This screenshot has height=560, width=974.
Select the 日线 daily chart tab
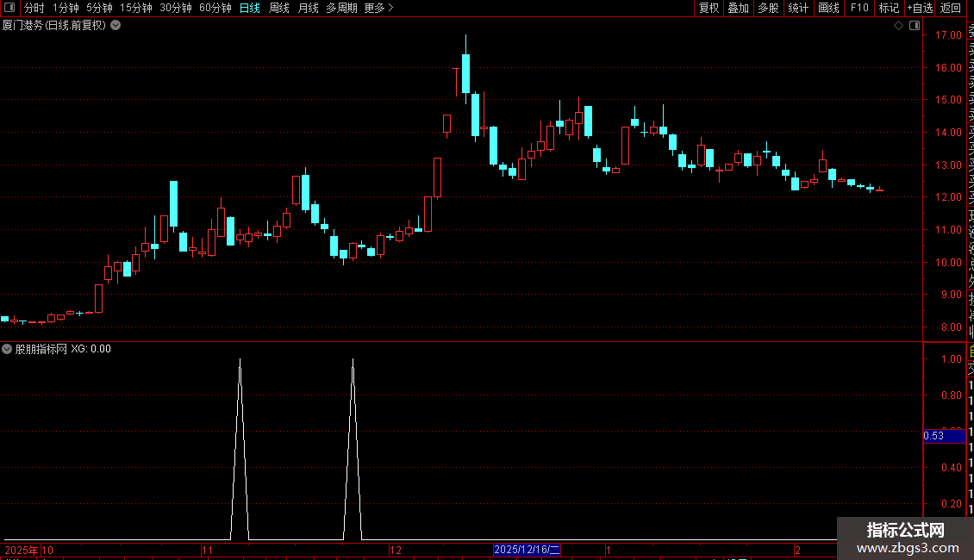pos(250,8)
